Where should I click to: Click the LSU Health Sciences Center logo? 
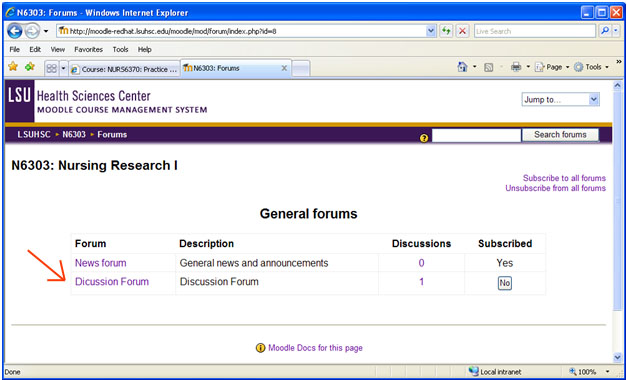coord(107,101)
